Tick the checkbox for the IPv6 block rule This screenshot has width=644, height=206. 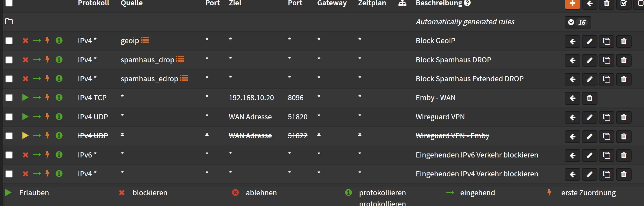pos(9,155)
